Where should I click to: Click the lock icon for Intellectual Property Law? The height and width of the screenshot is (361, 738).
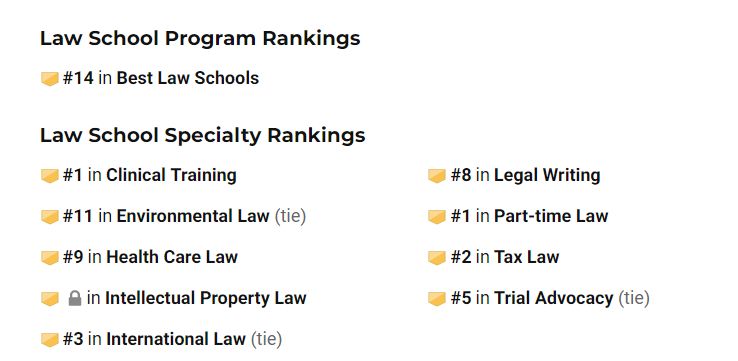pyautogui.click(x=75, y=298)
